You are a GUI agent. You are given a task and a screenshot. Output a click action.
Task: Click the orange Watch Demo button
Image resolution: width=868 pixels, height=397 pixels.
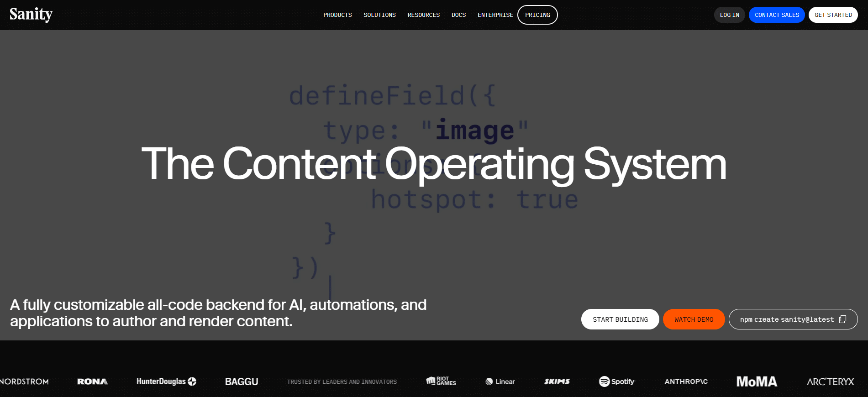[x=694, y=319]
